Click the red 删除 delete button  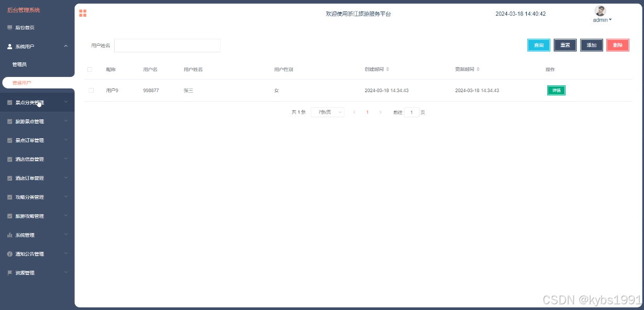point(618,45)
